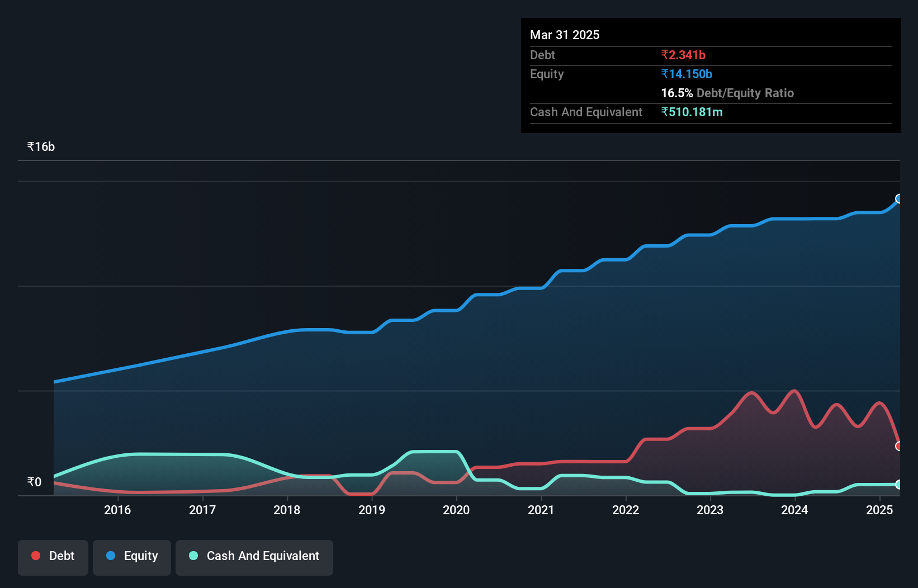This screenshot has height=588, width=918.
Task: Click the blue dot in Equity legend
Action: [x=111, y=556]
